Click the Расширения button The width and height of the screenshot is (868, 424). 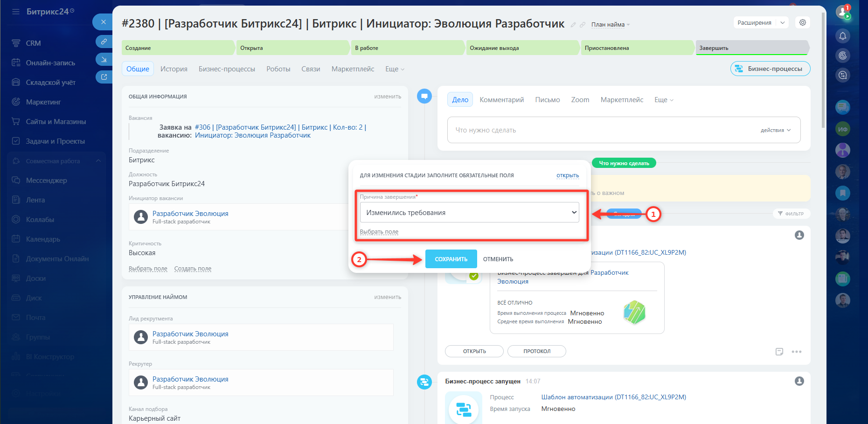click(754, 22)
